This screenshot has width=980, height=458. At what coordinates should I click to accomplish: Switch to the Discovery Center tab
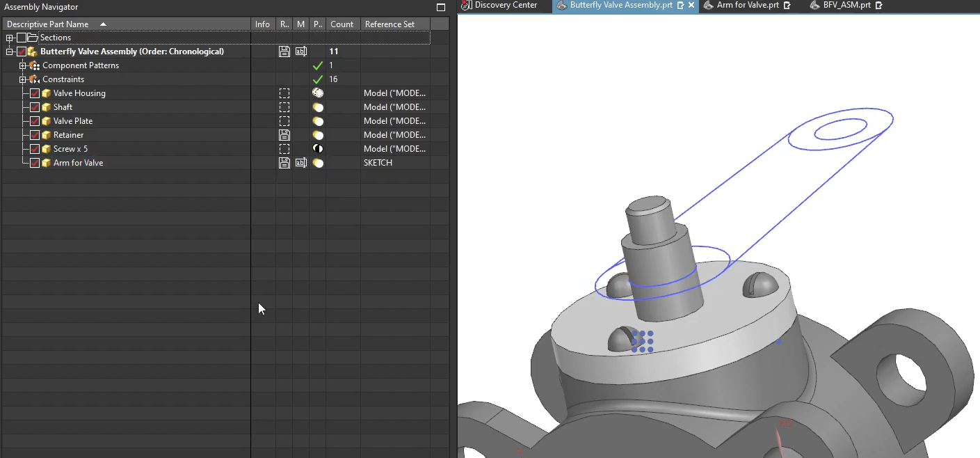pyautogui.click(x=506, y=6)
